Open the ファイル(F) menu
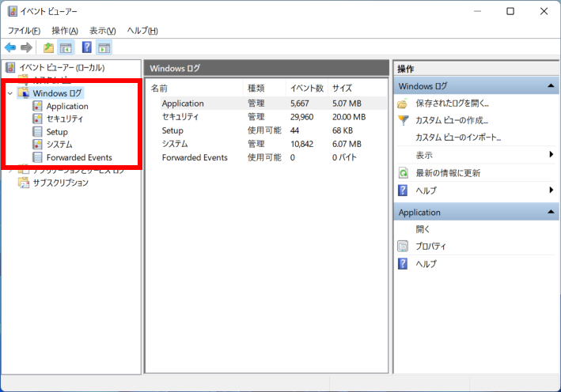561x392 pixels. 24,31
